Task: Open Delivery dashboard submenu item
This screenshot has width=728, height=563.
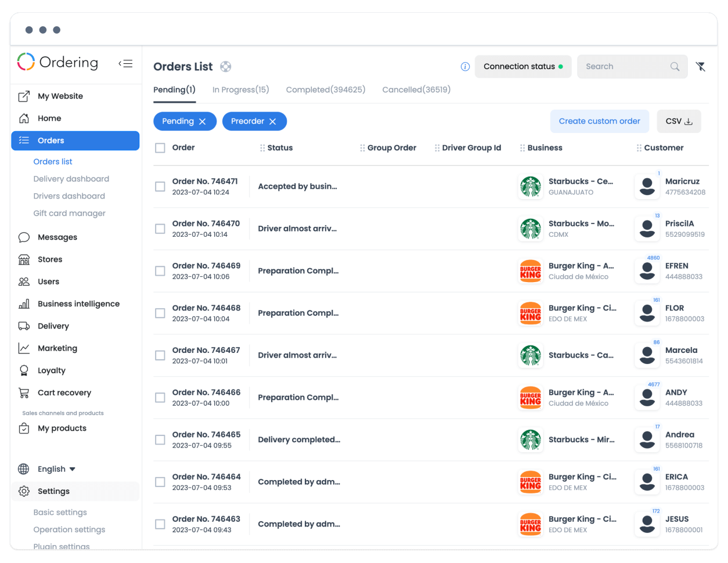Action: click(x=71, y=179)
